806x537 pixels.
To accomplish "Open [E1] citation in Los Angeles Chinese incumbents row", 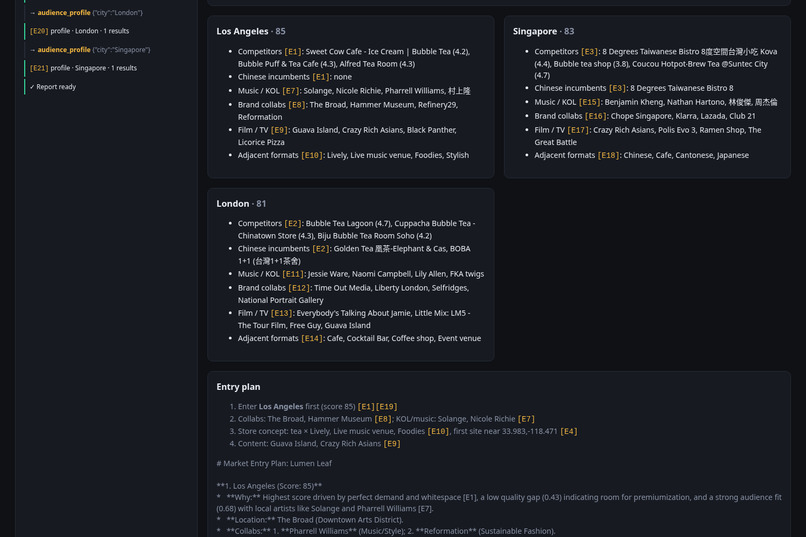I will coord(321,77).
